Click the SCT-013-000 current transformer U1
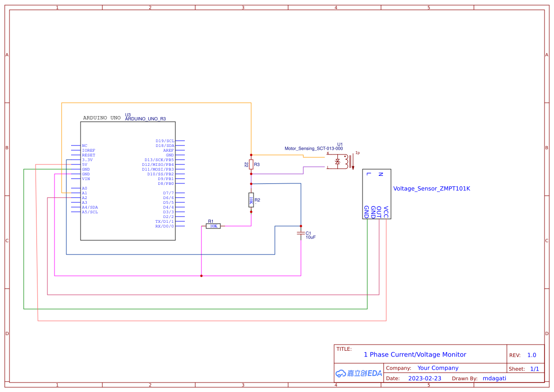The width and height of the screenshot is (554, 392). coord(338,162)
